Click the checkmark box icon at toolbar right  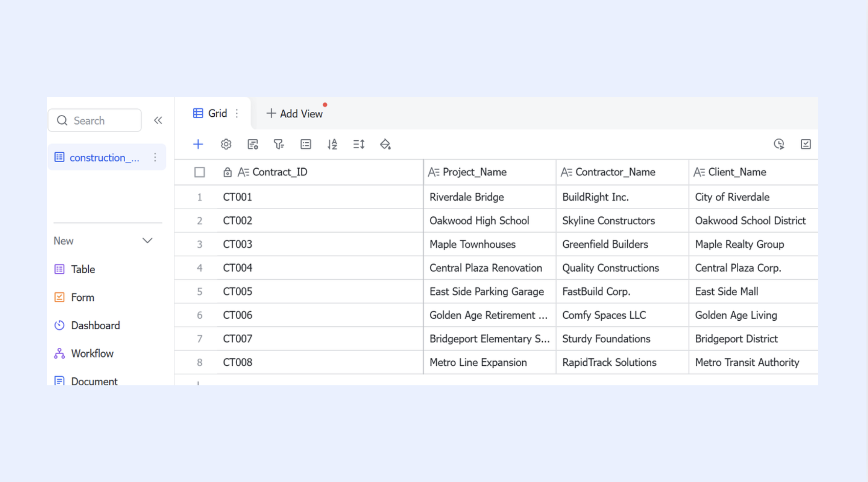click(806, 144)
